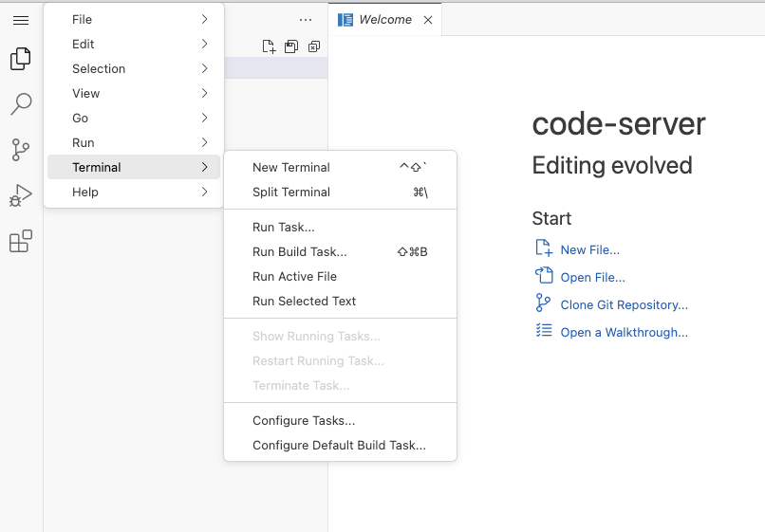765x532 pixels.
Task: Click the Open a Walkthrough list icon
Action: [544, 330]
